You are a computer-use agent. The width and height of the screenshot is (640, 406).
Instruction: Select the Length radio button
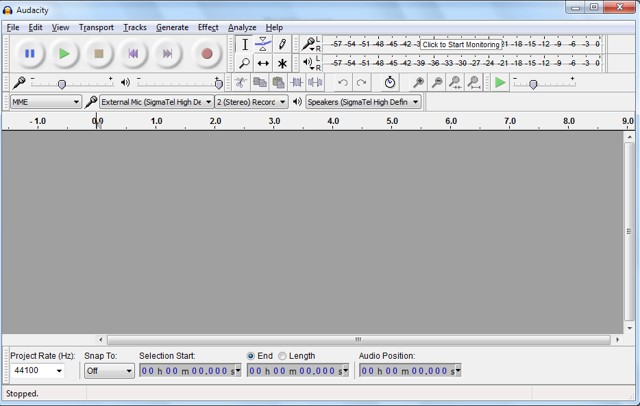(x=282, y=356)
